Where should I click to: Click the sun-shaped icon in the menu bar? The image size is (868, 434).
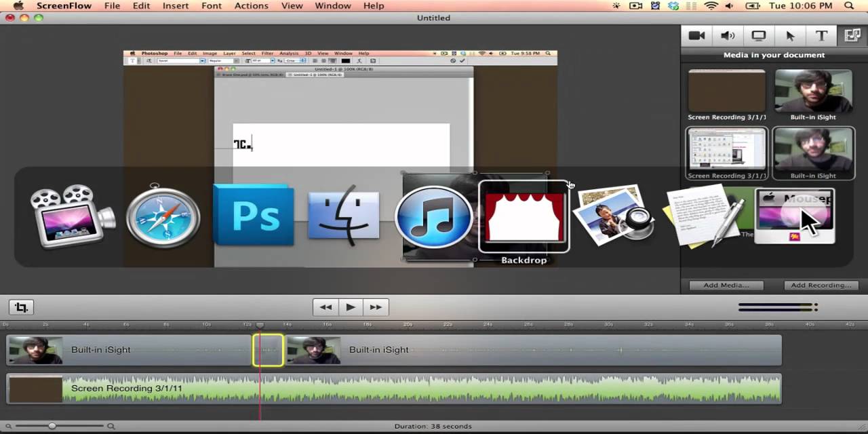tap(616, 5)
